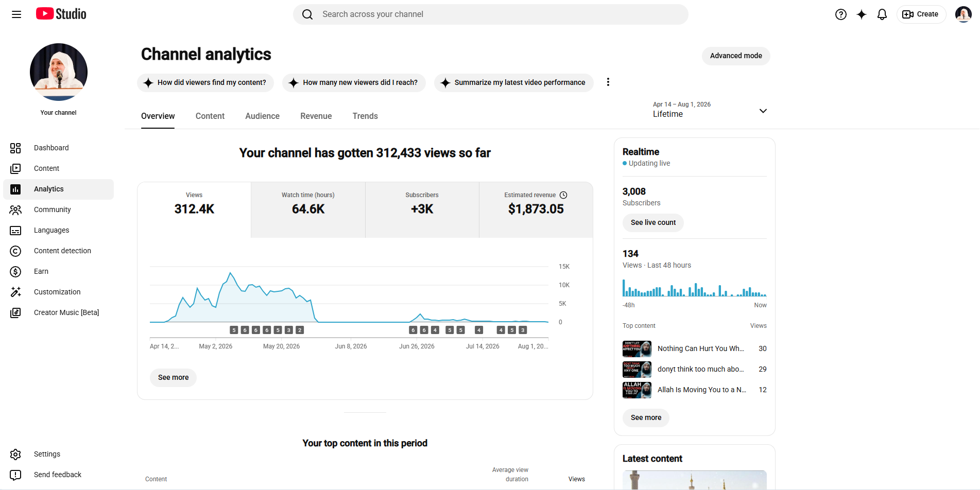Click the Settings gear icon
Image resolution: width=980 pixels, height=490 pixels.
[15, 454]
